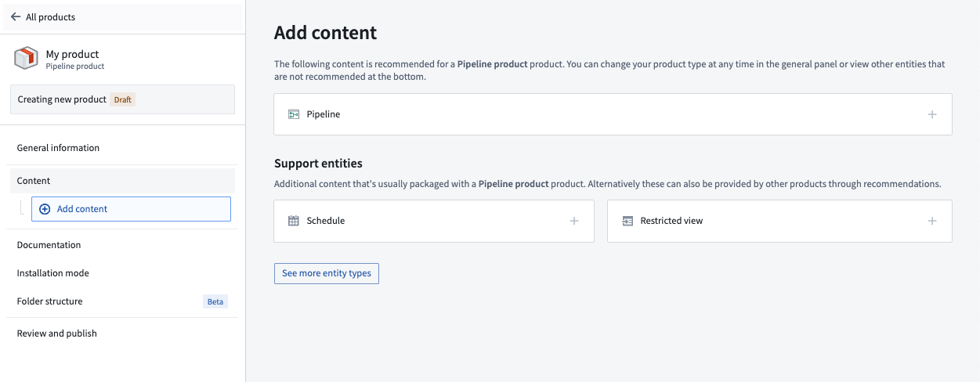
Task: Click See more entity types button
Action: pos(327,273)
